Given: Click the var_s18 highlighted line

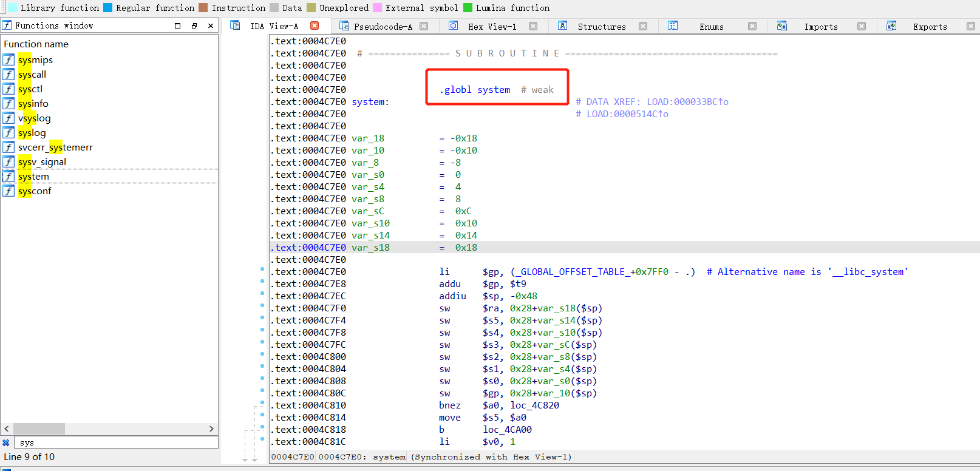Looking at the screenshot, I should [624, 248].
